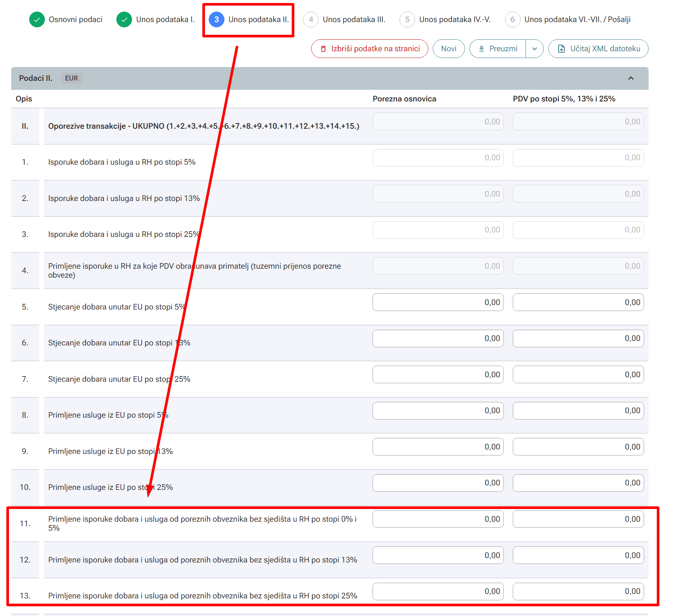
Task: Click Porezna osnovica field for row 5
Action: [x=438, y=302]
